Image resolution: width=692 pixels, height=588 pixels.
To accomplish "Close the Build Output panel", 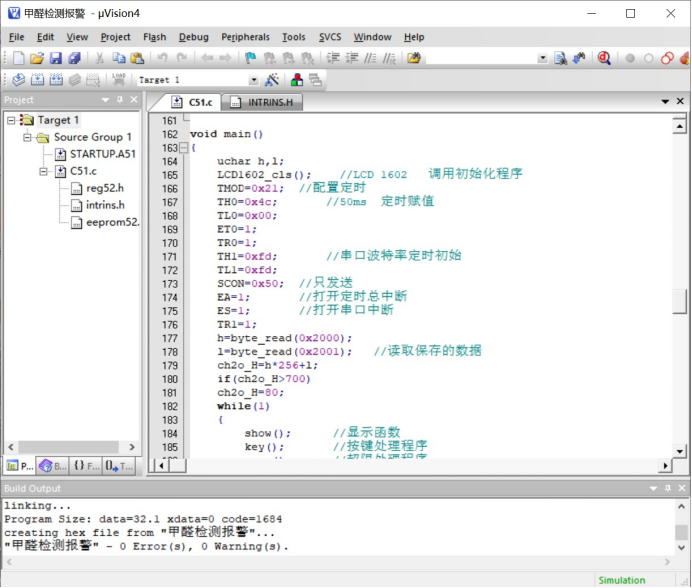I will click(682, 488).
